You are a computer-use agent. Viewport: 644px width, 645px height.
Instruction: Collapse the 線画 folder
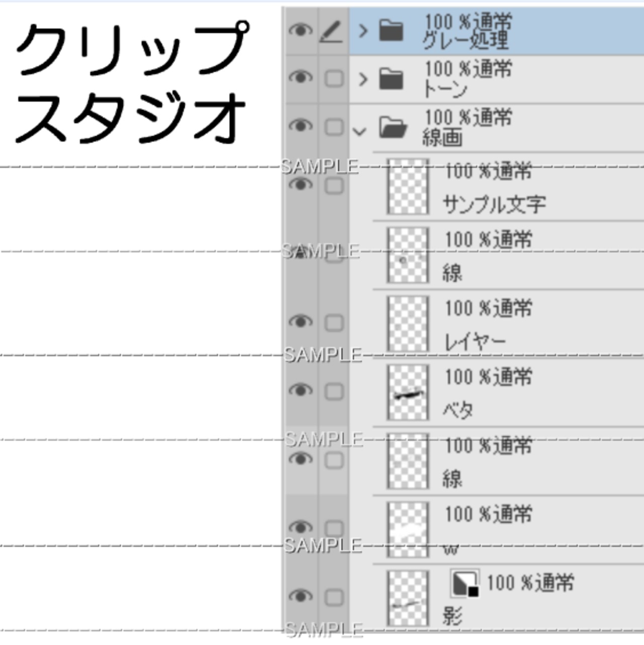point(359,132)
